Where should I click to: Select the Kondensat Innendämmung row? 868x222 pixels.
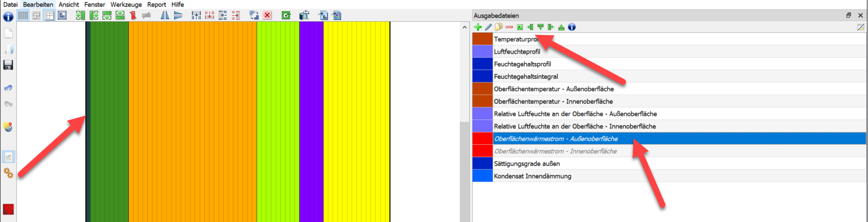pyautogui.click(x=669, y=175)
